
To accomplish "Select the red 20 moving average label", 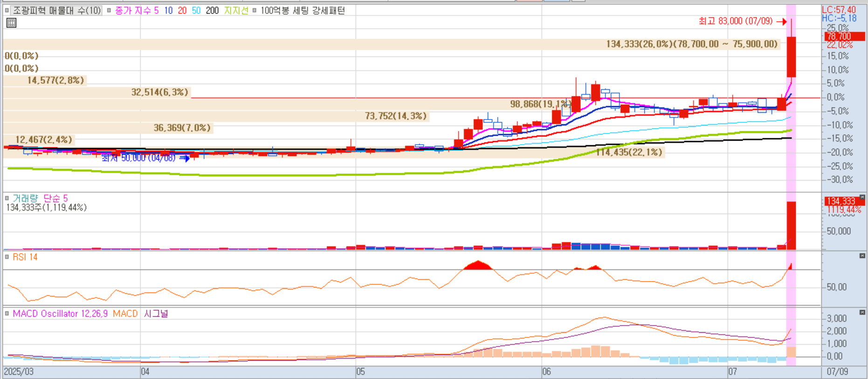I will [x=182, y=10].
